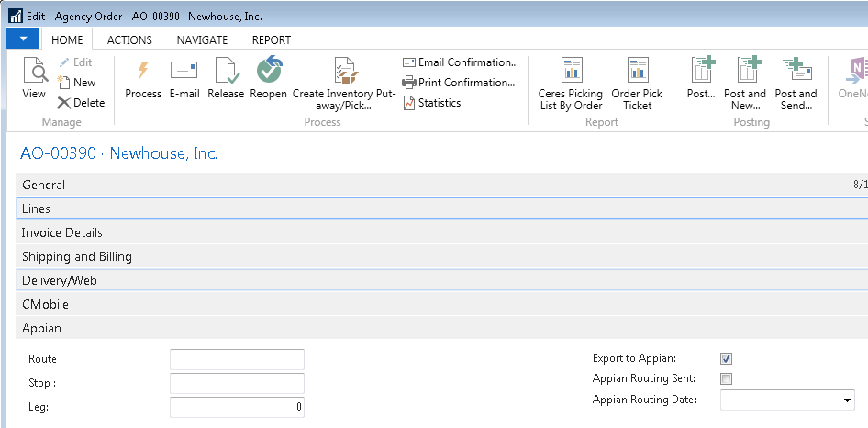Open the Order Pick Ticket report
Image resolution: width=868 pixels, height=428 pixels.
point(637,72)
